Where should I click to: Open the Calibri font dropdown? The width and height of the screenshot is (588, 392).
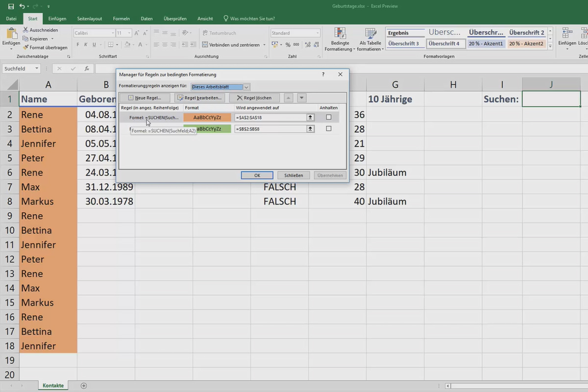[113, 33]
